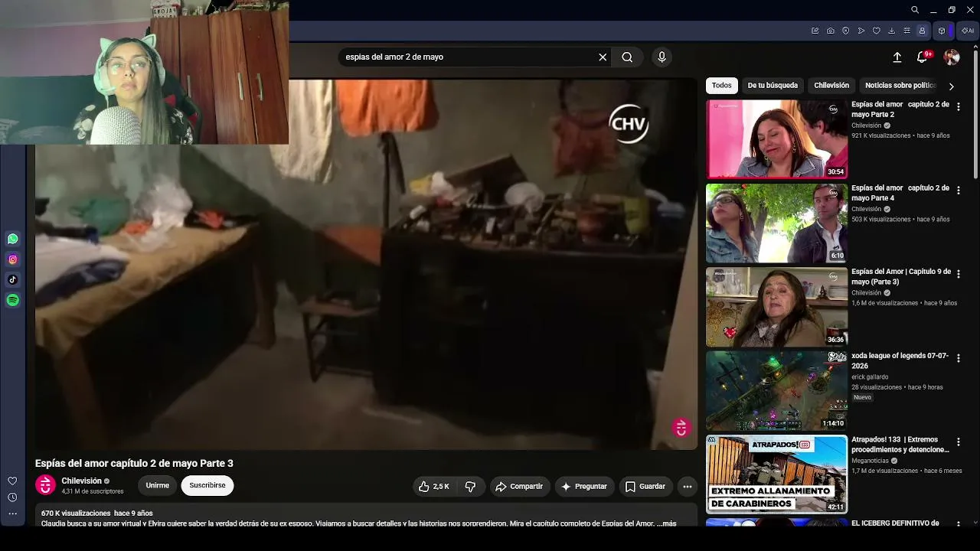Clear the YouTube search box text
This screenshot has width=980, height=551.
click(603, 57)
